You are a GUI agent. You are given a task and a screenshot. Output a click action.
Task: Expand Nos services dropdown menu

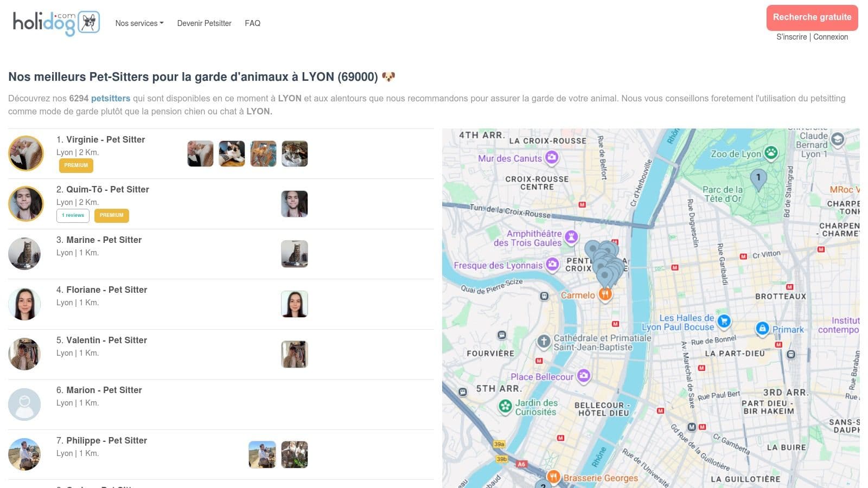tap(139, 23)
